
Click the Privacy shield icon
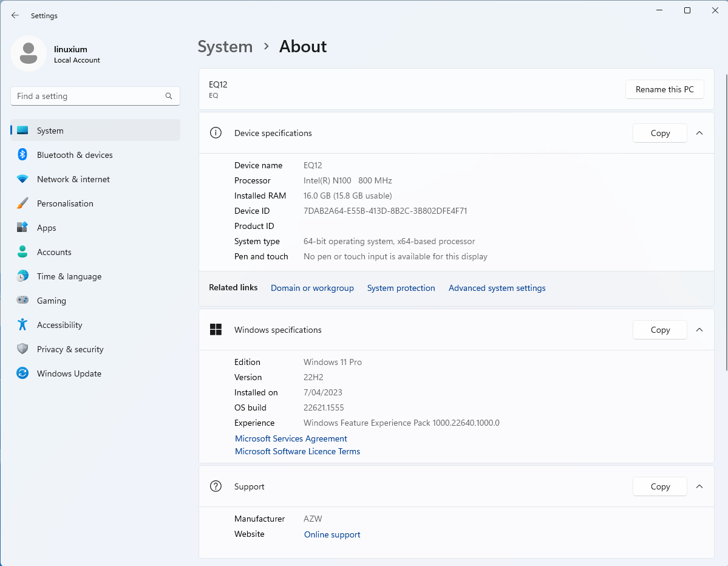[x=22, y=349]
